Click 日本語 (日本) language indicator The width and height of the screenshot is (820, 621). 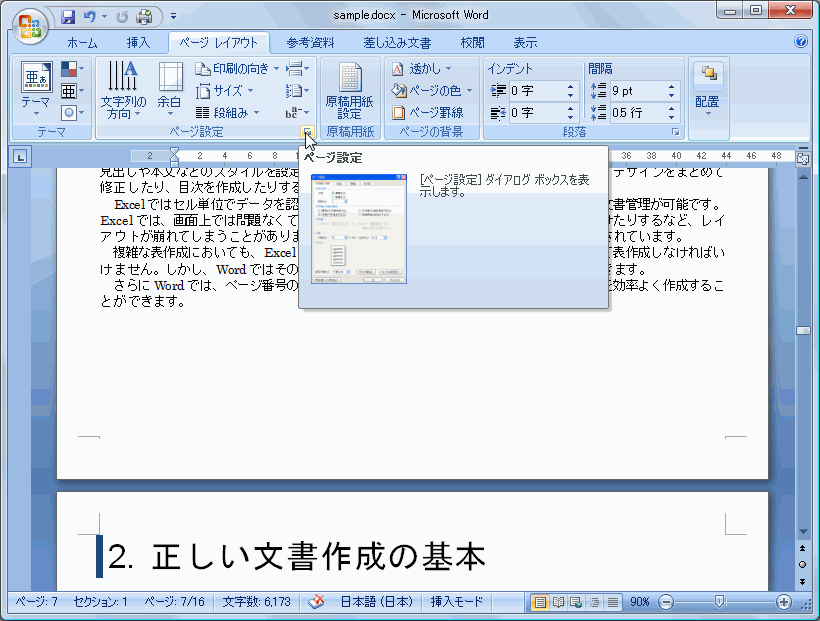pyautogui.click(x=377, y=602)
